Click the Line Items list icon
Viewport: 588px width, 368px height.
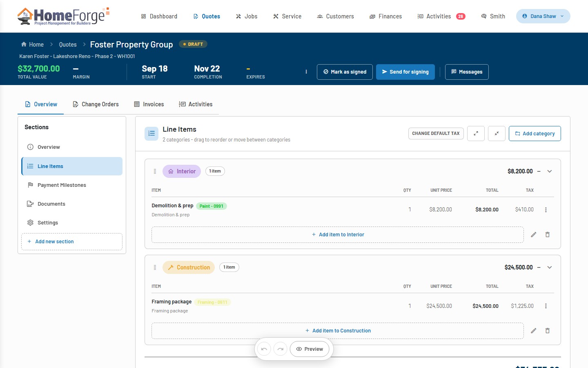coord(151,133)
